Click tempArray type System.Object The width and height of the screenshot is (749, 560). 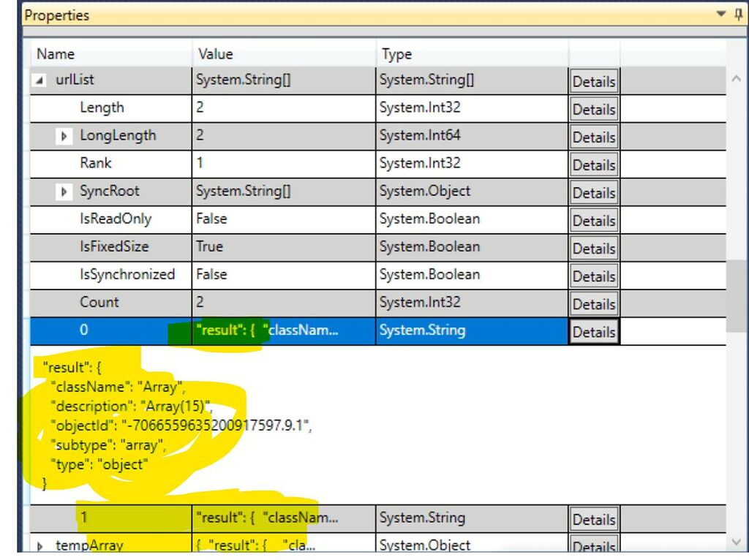click(425, 545)
